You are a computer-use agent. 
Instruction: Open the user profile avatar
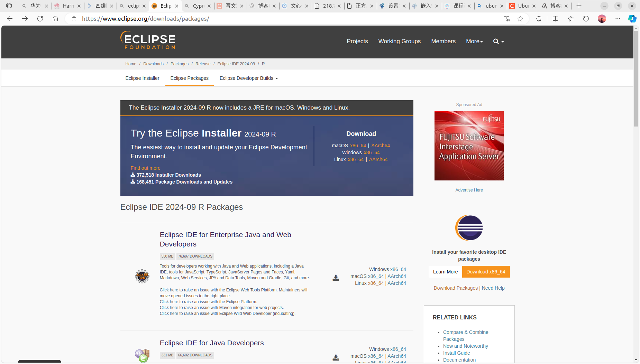602,19
